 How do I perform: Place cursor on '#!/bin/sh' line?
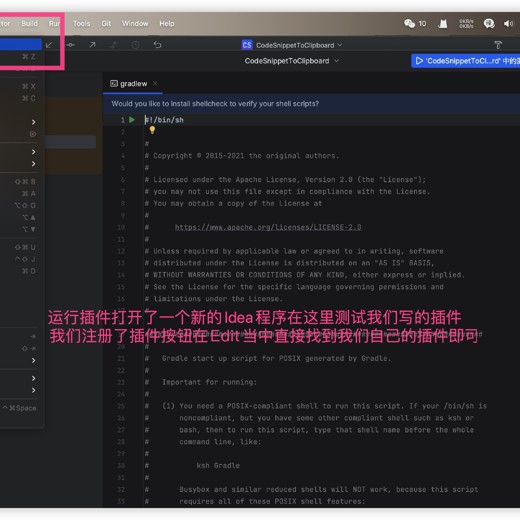click(164, 120)
